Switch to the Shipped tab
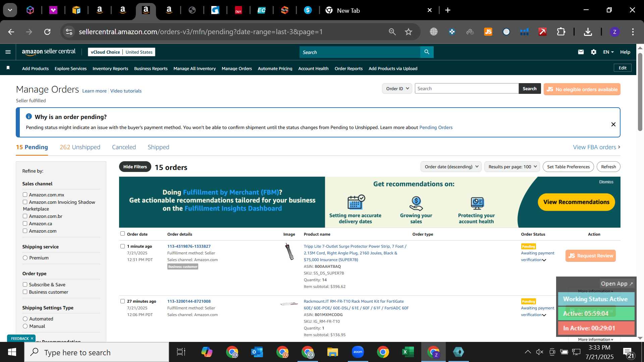This screenshot has height=362, width=644. click(x=158, y=147)
